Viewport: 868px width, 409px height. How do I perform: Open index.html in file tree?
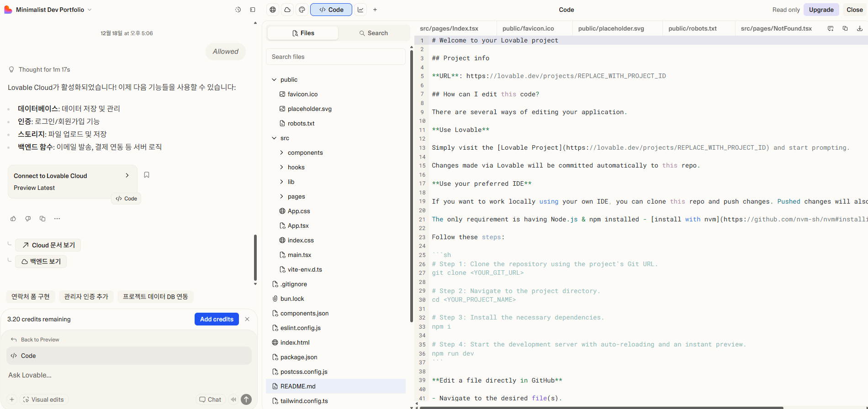(336, 342)
